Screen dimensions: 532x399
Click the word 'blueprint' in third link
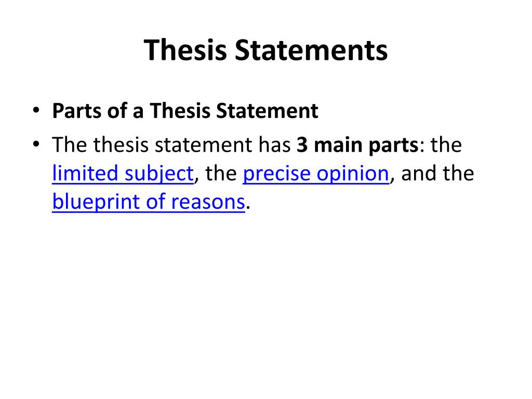point(96,202)
